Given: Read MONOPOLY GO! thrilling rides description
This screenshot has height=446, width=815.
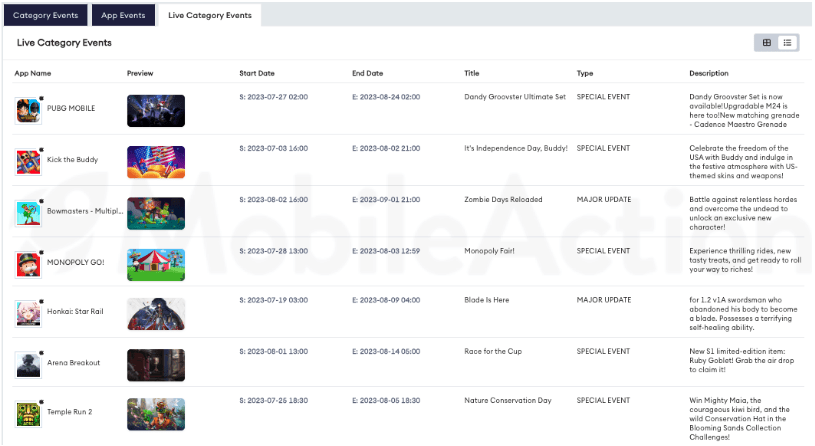Looking at the screenshot, I should point(745,260).
